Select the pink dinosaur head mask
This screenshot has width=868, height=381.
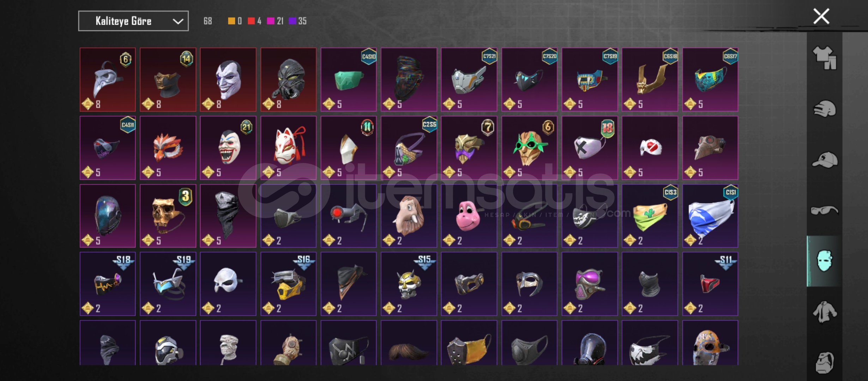pyautogui.click(x=469, y=216)
